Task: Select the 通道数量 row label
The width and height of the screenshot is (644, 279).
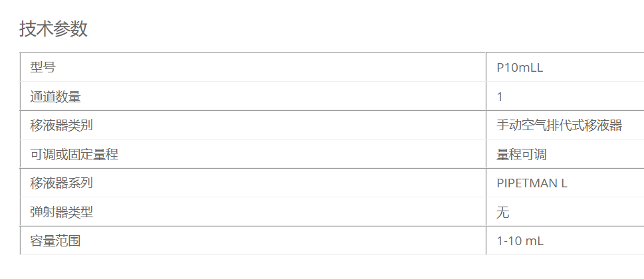Action: (55, 96)
